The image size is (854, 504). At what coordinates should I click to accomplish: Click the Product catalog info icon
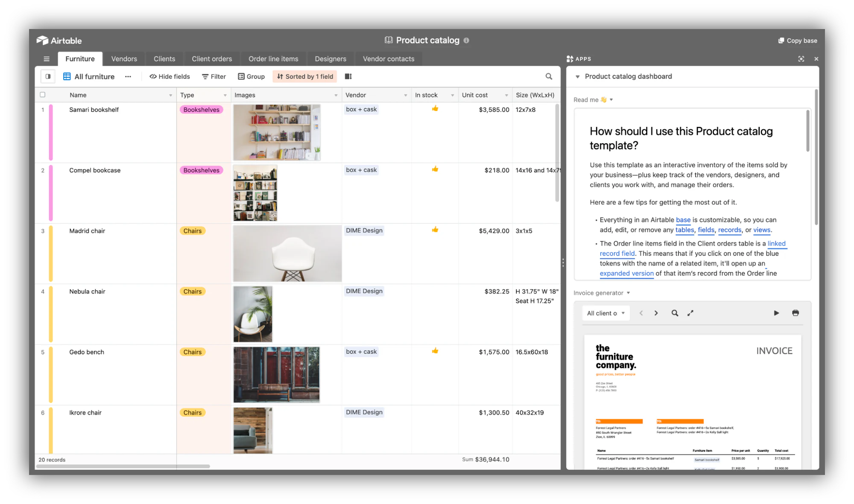click(x=466, y=41)
